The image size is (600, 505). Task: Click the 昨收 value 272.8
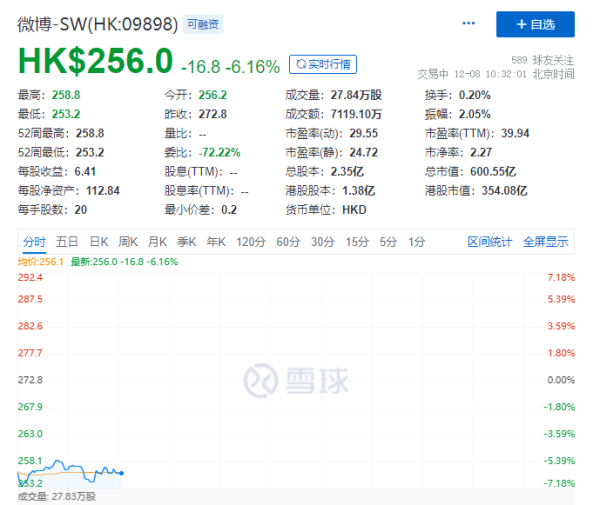212,114
